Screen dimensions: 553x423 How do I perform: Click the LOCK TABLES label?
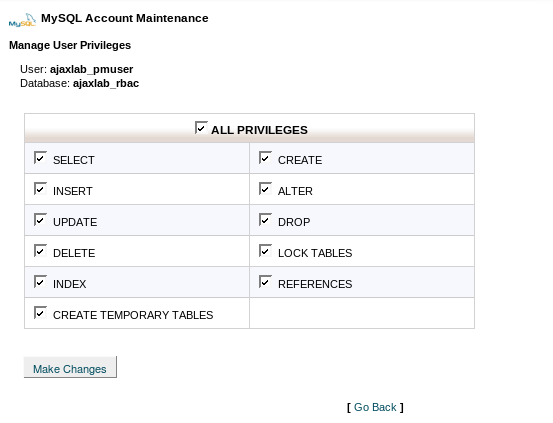coord(315,253)
